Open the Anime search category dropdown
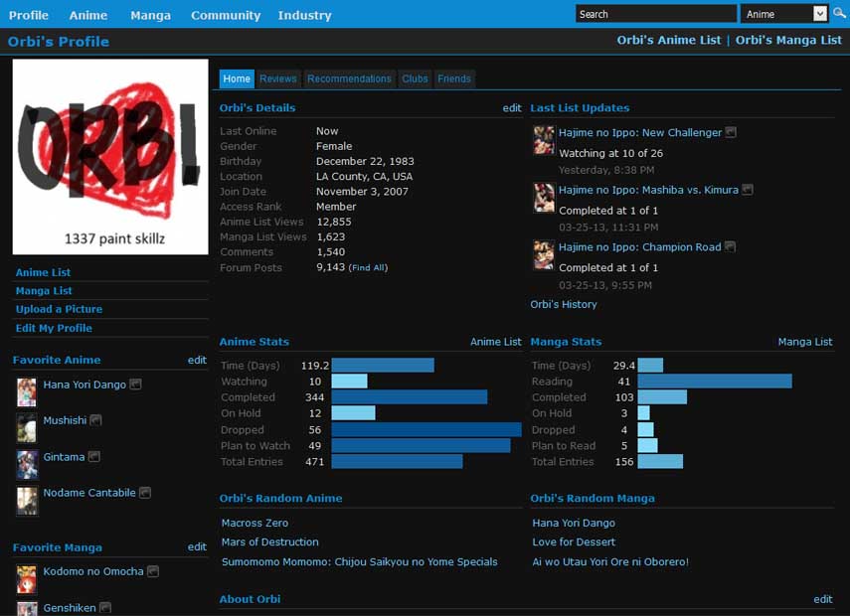This screenshot has height=616, width=850. point(785,14)
